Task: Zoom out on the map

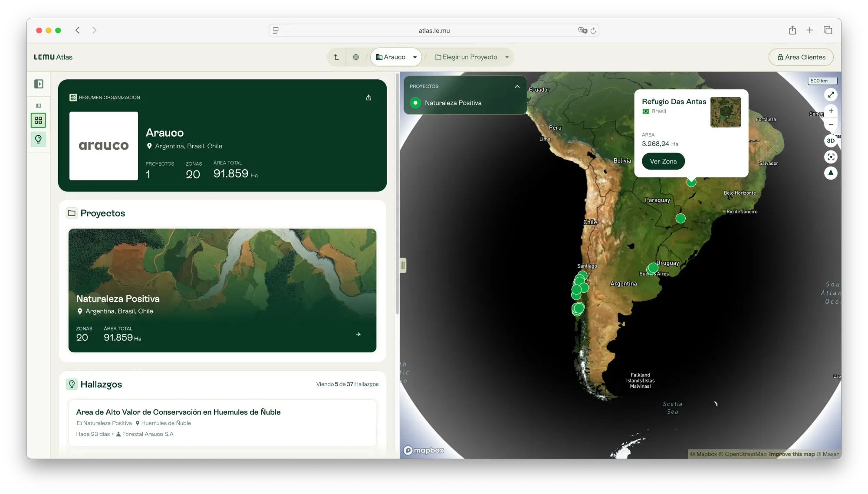Action: coord(831,124)
